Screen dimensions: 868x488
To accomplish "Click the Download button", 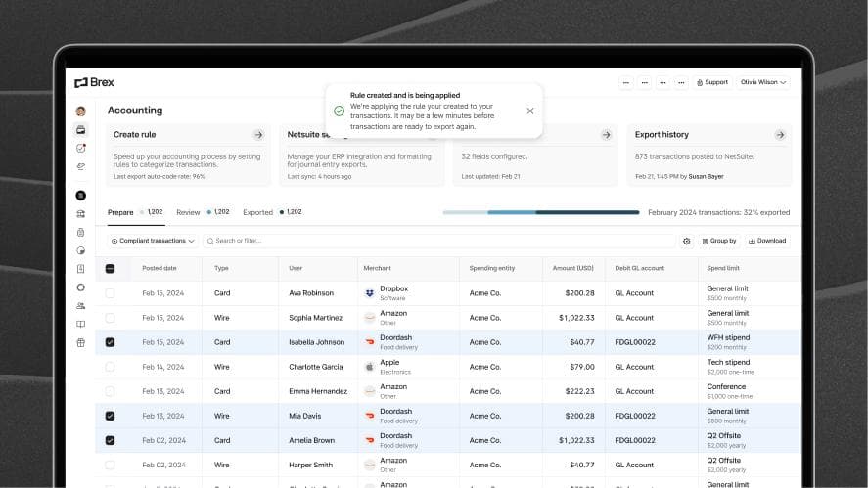I will [767, 241].
